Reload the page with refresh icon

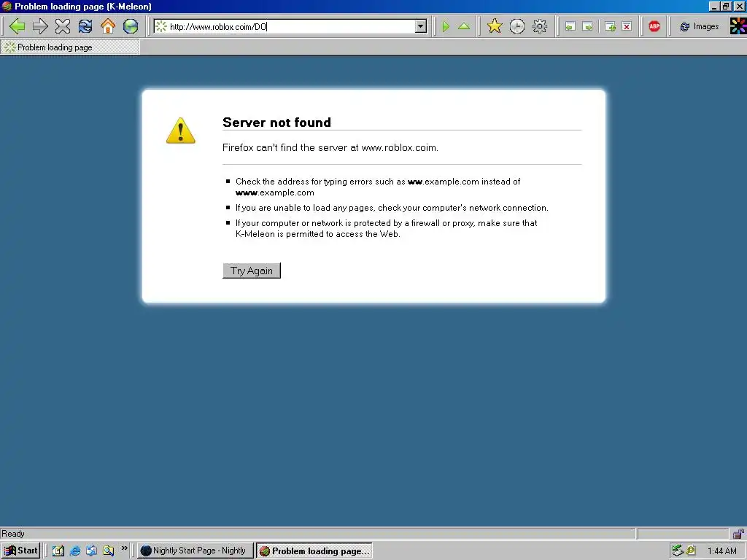[85, 26]
